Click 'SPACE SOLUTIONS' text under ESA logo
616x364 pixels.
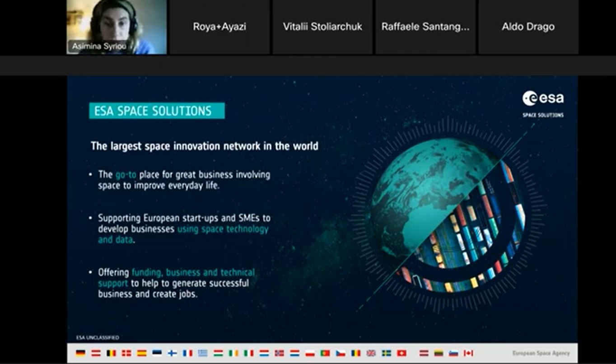(x=543, y=115)
